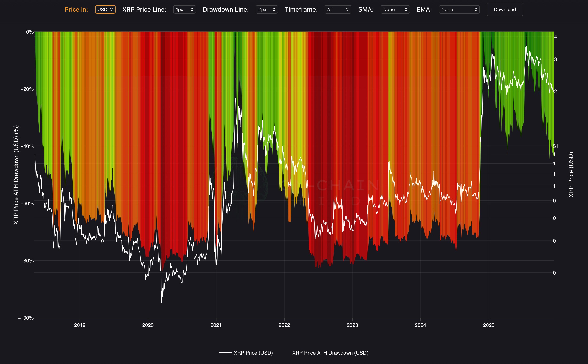Click the white line icon in legend
This screenshot has width=588, height=364.
(x=225, y=353)
